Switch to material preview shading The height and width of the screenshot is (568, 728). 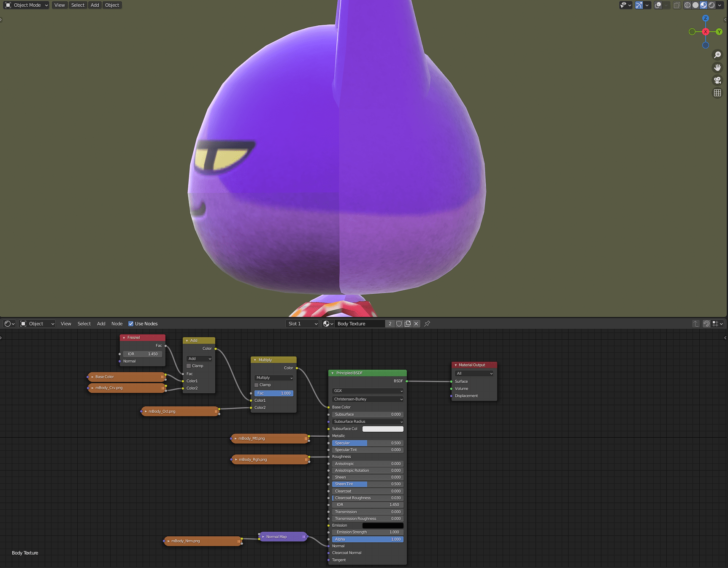(704, 5)
